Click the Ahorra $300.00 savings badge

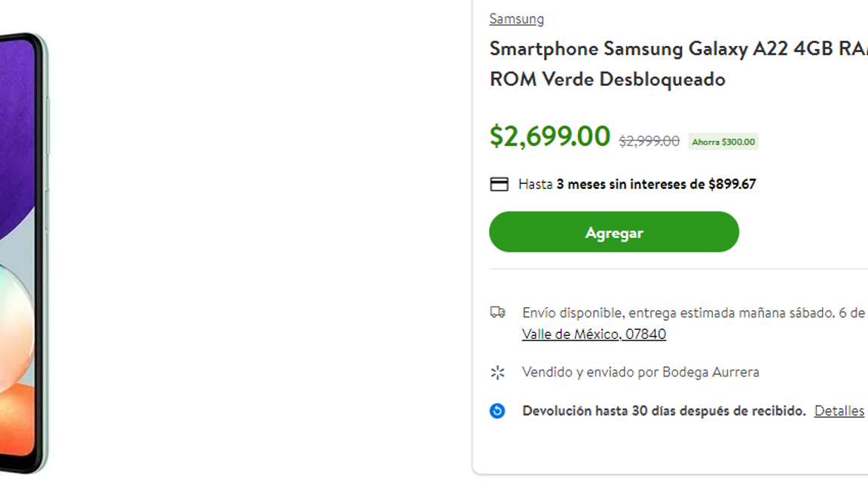click(x=723, y=142)
